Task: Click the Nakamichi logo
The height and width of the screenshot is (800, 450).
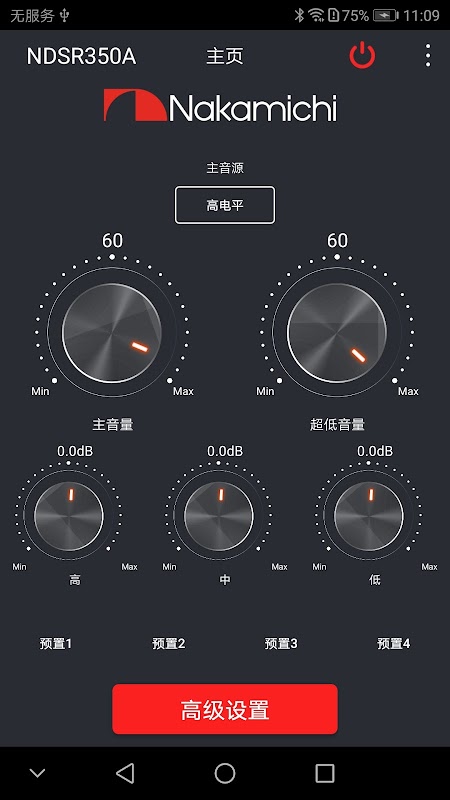Action: (220, 106)
